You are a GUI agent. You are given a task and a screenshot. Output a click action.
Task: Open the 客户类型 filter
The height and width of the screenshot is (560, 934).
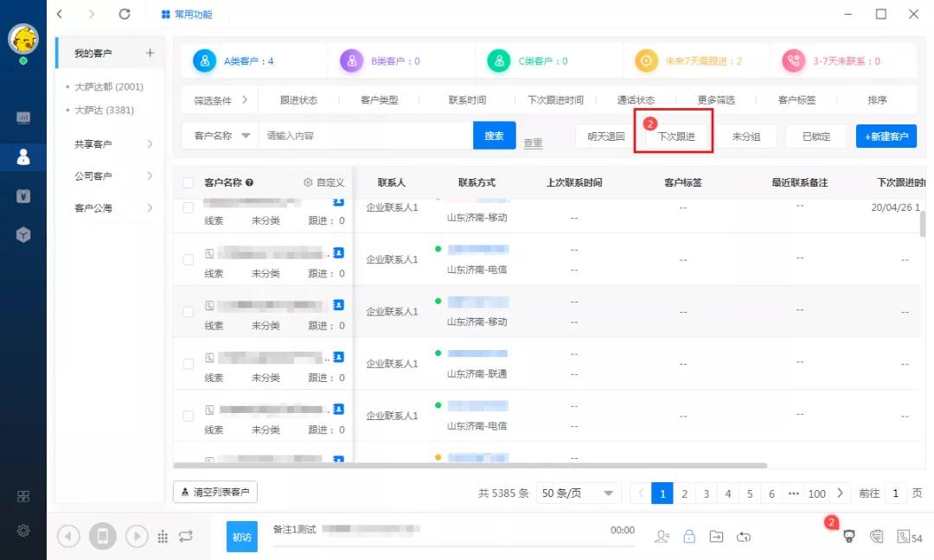379,100
